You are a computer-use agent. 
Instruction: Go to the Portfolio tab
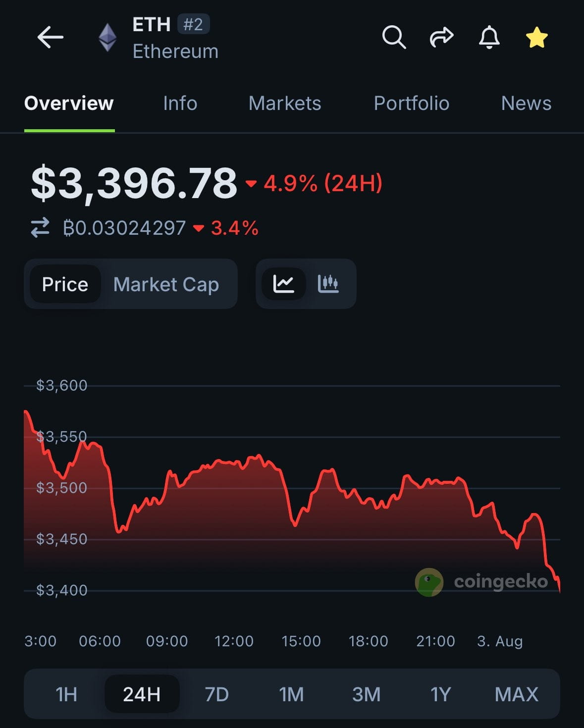point(412,104)
